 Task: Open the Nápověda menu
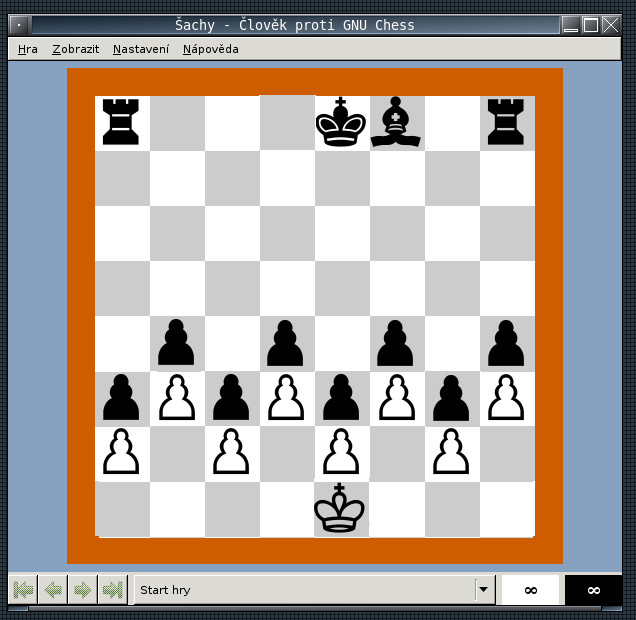[x=211, y=49]
